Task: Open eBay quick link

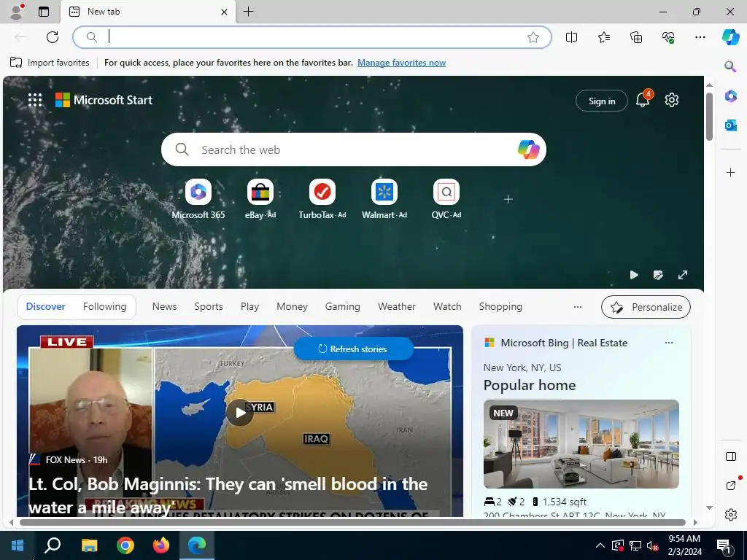Action: click(260, 199)
